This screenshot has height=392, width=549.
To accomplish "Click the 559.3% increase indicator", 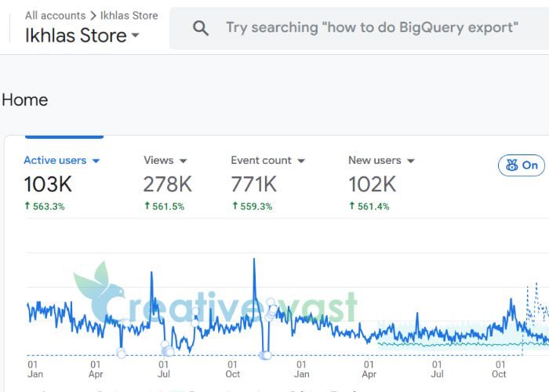I will click(252, 206).
